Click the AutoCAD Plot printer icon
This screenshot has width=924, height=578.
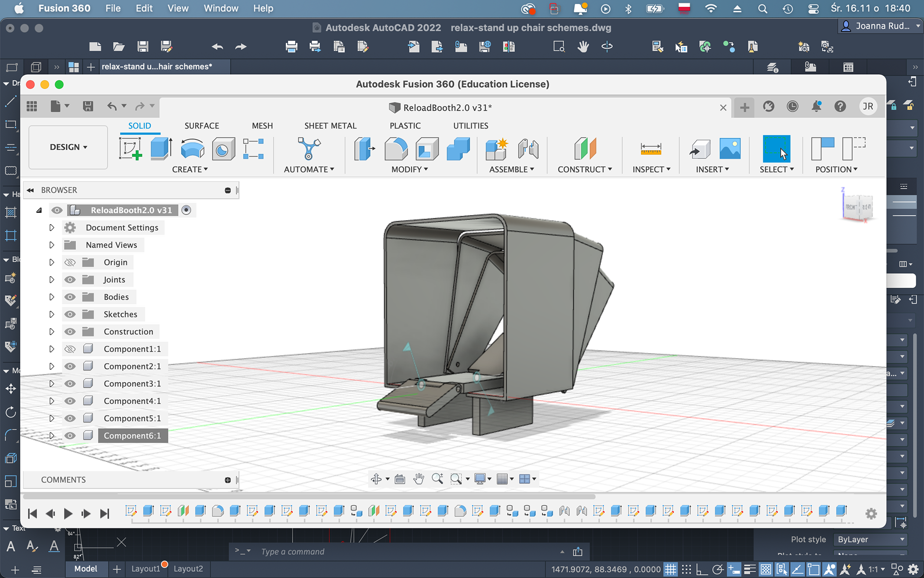(291, 47)
